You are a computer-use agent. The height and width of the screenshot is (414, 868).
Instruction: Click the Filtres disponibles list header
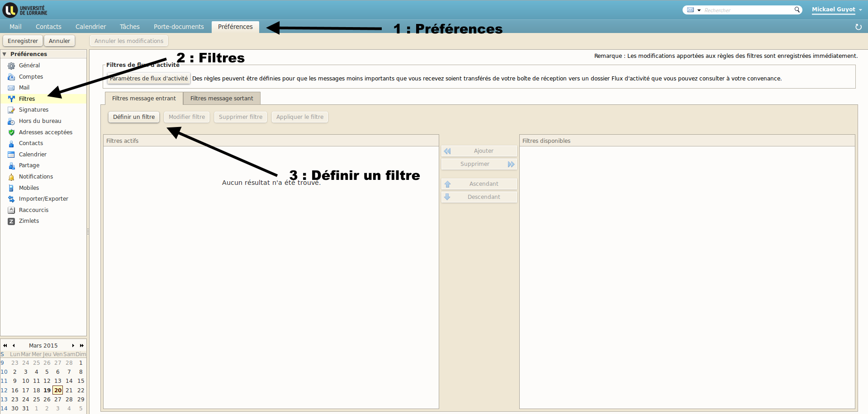click(x=687, y=141)
